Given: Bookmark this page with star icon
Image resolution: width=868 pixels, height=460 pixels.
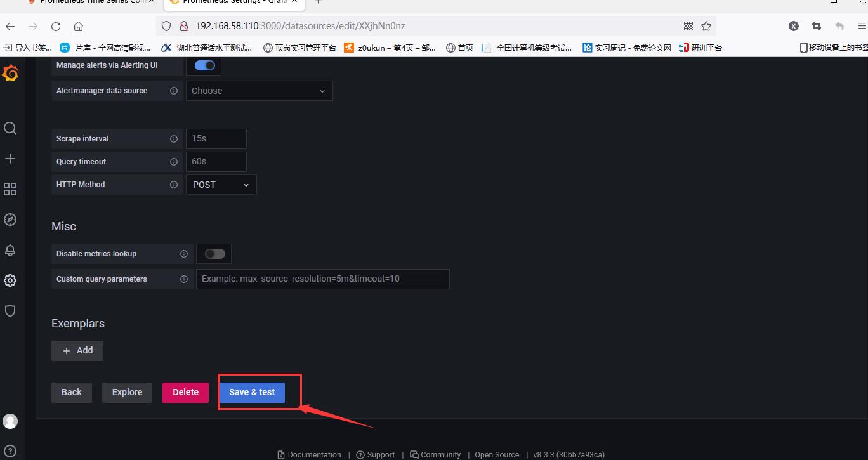Looking at the screenshot, I should pyautogui.click(x=706, y=26).
